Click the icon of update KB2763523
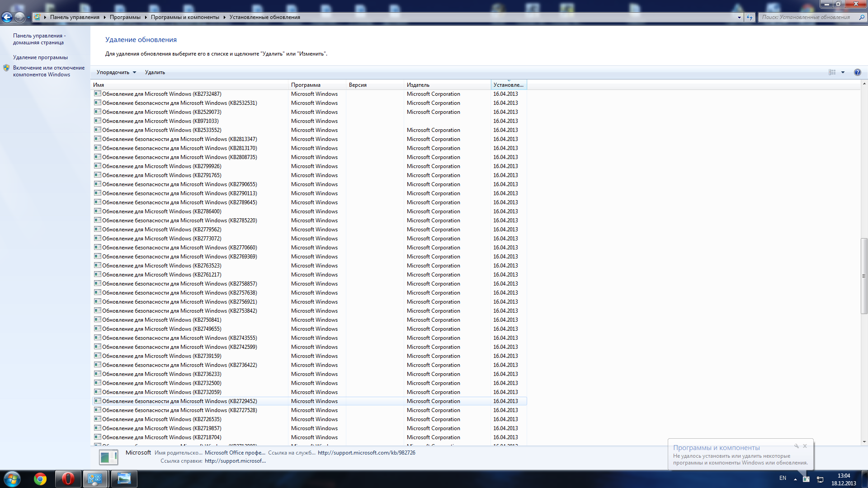Screen dimensions: 868x488 97,265
